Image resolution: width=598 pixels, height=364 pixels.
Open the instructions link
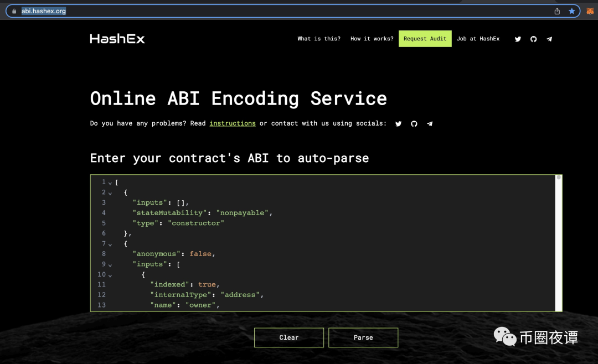pyautogui.click(x=233, y=123)
